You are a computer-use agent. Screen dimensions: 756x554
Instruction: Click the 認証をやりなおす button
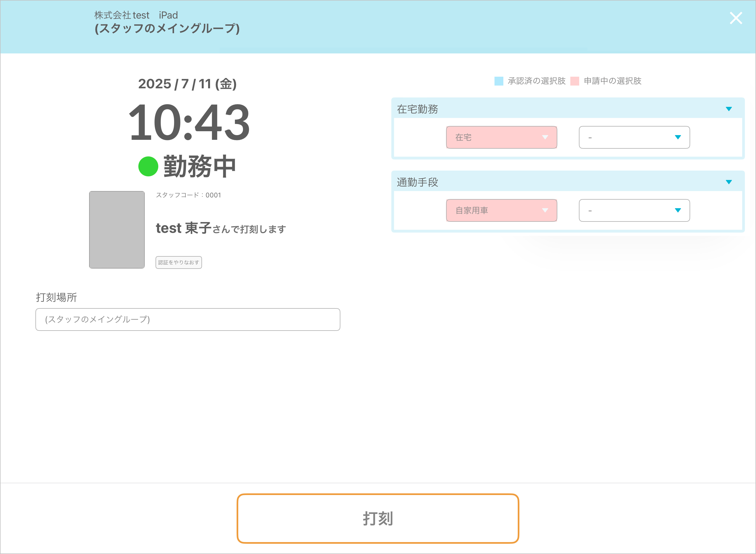(178, 262)
